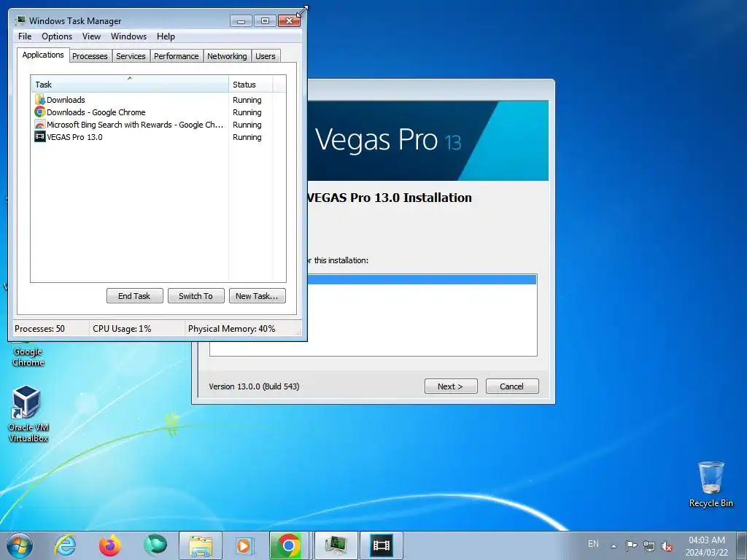Viewport: 747px width, 560px height.
Task: Click the CPU Usage: 1% status entry
Action: click(x=122, y=329)
